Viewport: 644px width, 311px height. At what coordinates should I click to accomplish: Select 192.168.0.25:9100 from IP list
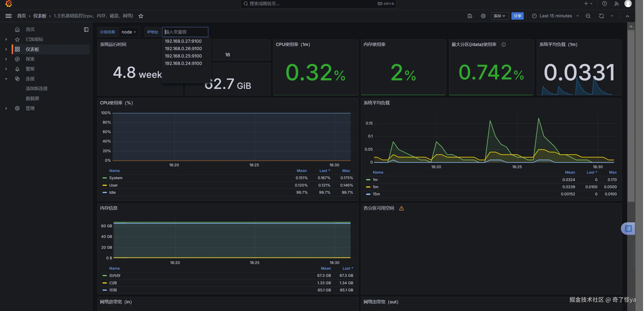click(183, 56)
